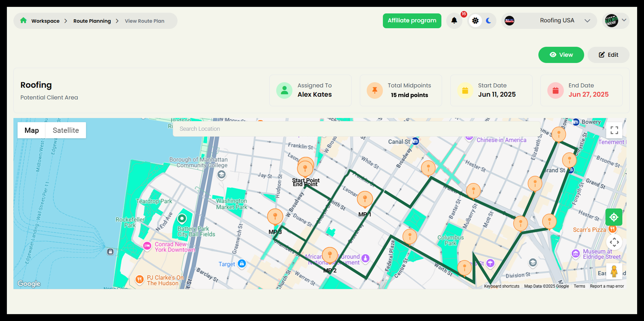Click PJ Clarke's restaurant icon
This screenshot has height=321, width=644.
pyautogui.click(x=139, y=279)
